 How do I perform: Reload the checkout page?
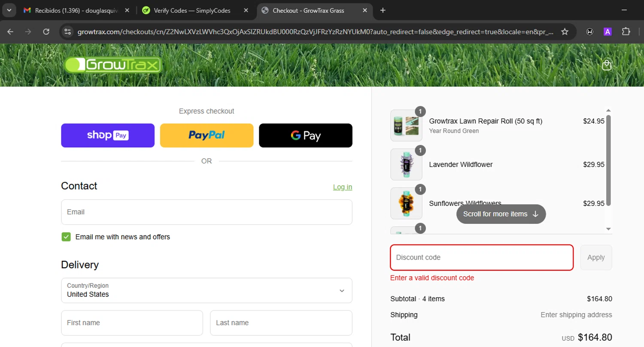coord(46,31)
